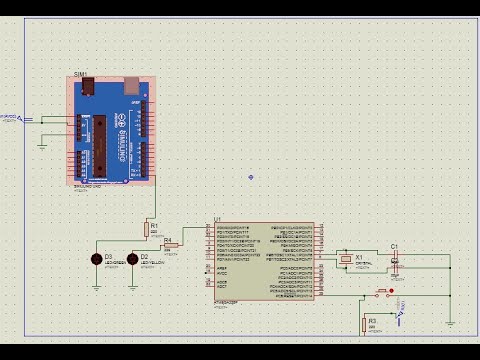Click the LED-YELLOW value text
The image size is (480, 360).
coord(153,263)
